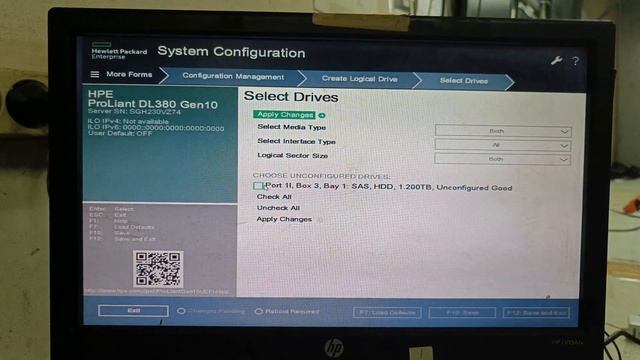Click the iLO IPv4: Not available text

pos(128,122)
